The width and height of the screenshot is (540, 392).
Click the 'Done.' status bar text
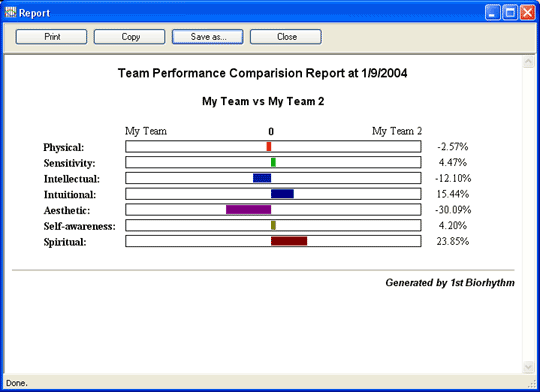point(17,383)
